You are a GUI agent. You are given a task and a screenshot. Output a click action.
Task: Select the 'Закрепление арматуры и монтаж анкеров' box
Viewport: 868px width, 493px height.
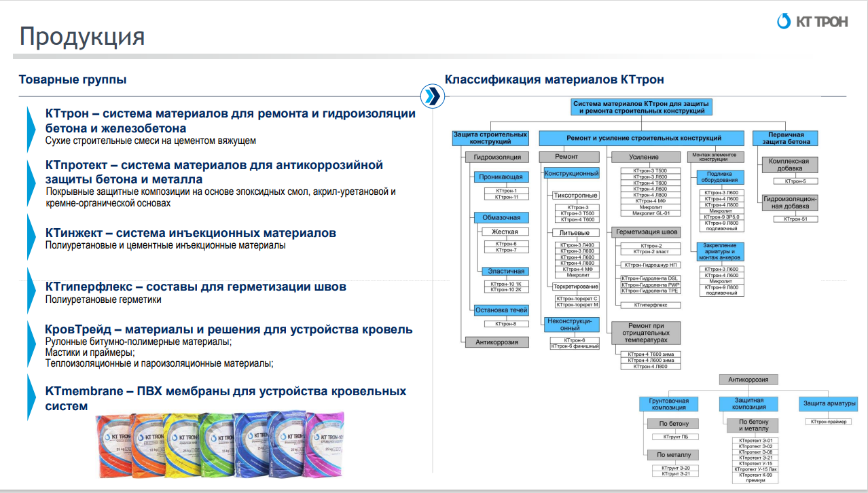coord(720,252)
